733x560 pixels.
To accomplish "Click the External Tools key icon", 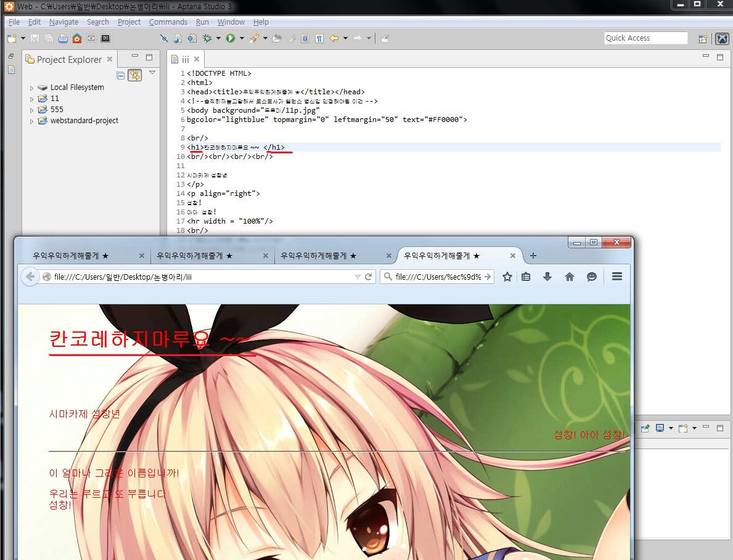I will pos(254,38).
